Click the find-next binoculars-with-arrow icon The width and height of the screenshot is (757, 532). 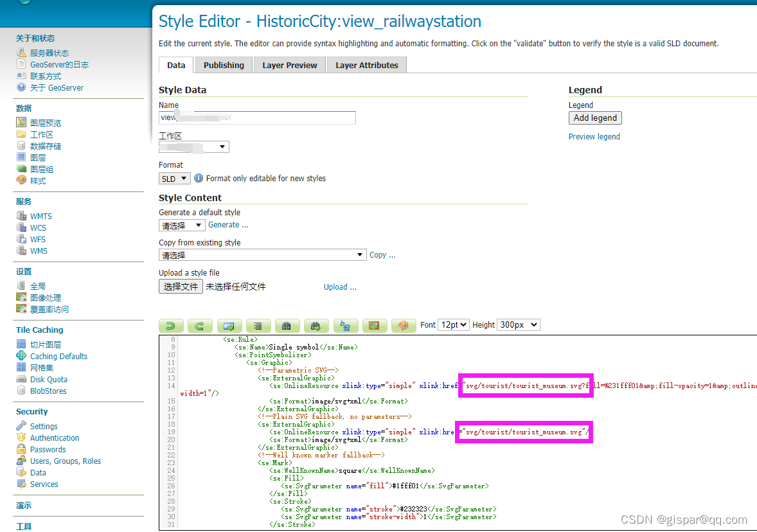[316, 326]
